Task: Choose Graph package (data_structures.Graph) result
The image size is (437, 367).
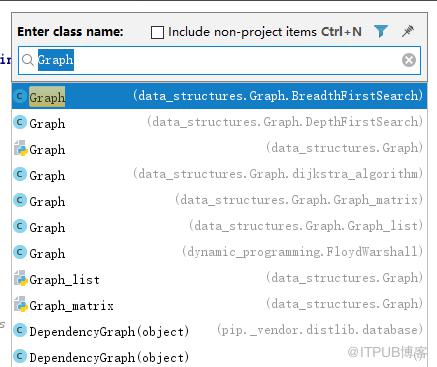Action: tap(219, 148)
